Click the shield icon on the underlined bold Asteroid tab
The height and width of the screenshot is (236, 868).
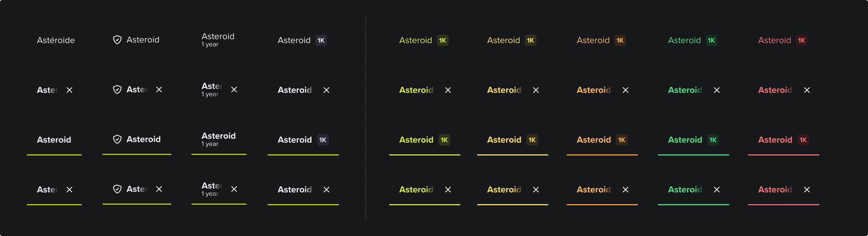point(117,139)
